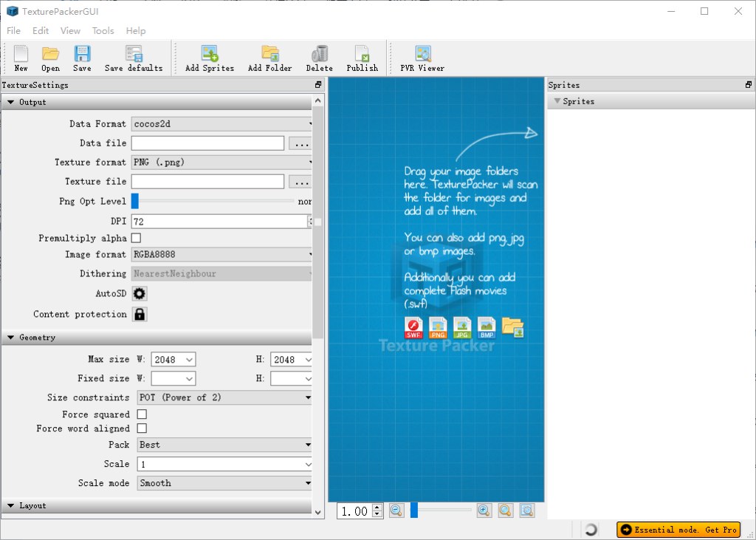Click the Texture file input field

(x=207, y=182)
